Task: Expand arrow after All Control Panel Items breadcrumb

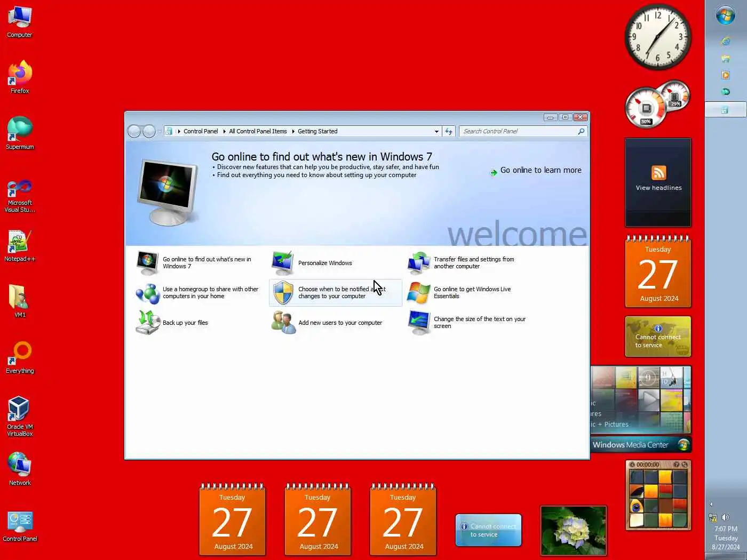Action: point(293,131)
